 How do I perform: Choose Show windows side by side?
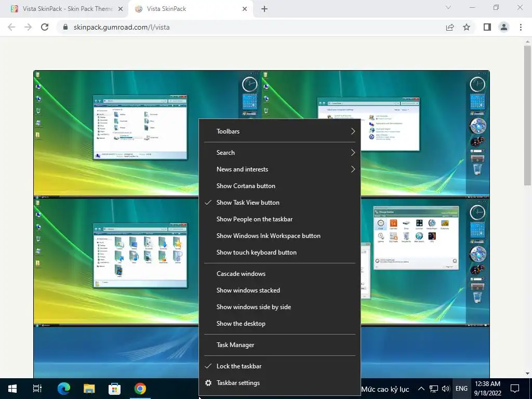click(280, 307)
